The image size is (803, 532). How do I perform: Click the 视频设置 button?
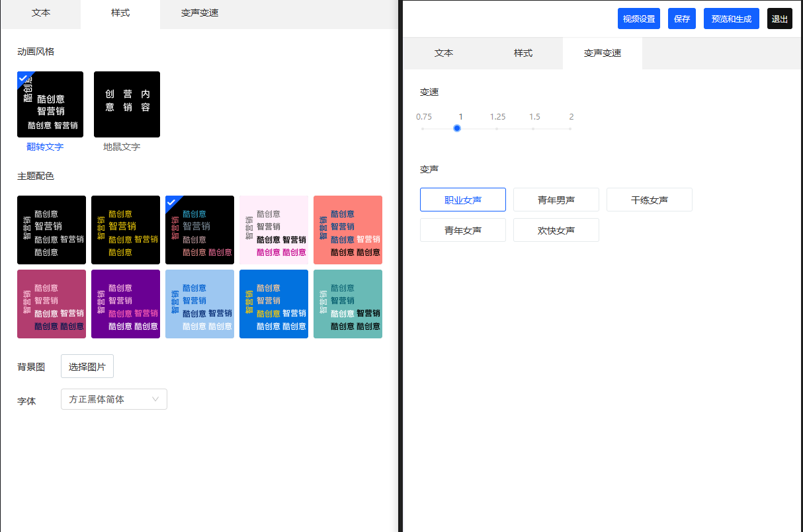point(639,19)
